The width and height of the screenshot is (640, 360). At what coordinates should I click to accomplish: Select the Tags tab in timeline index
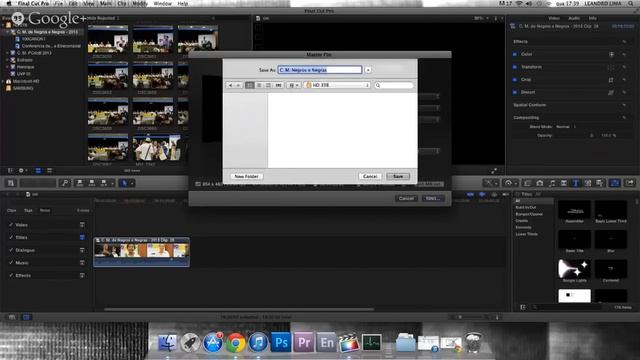[28, 211]
